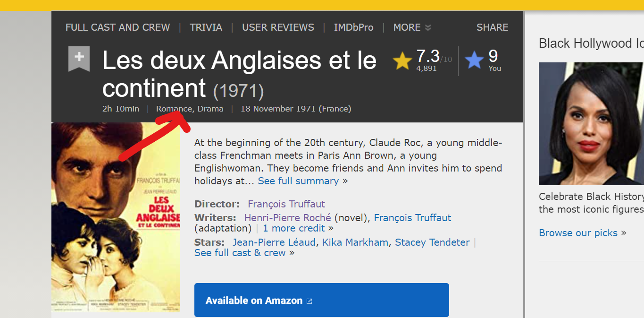644x318 pixels.
Task: Open Jean-Pierre Léaud's profile
Action: (274, 242)
